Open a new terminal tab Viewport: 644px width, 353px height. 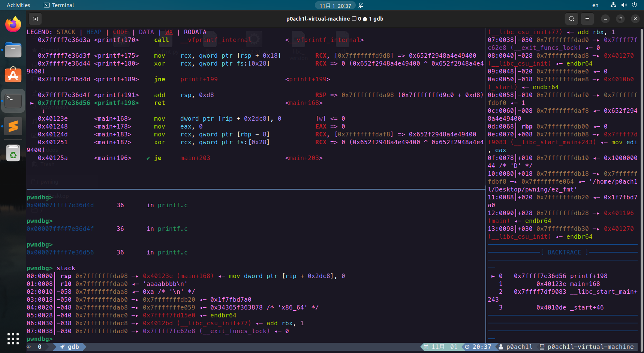35,19
